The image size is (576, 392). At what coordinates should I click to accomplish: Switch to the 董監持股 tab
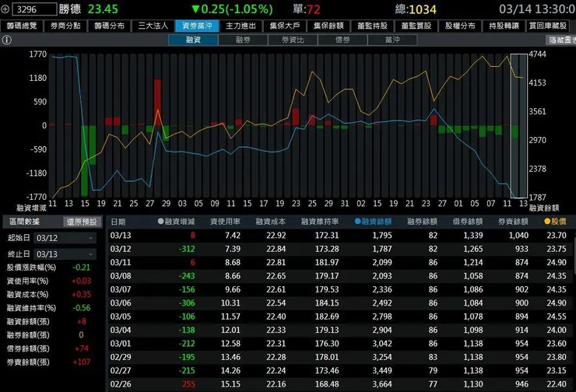(x=373, y=26)
